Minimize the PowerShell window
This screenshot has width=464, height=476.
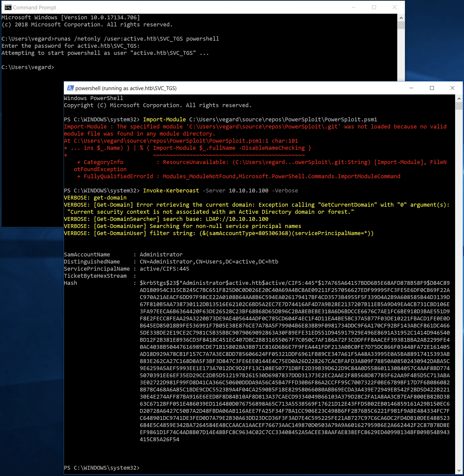click(411, 88)
